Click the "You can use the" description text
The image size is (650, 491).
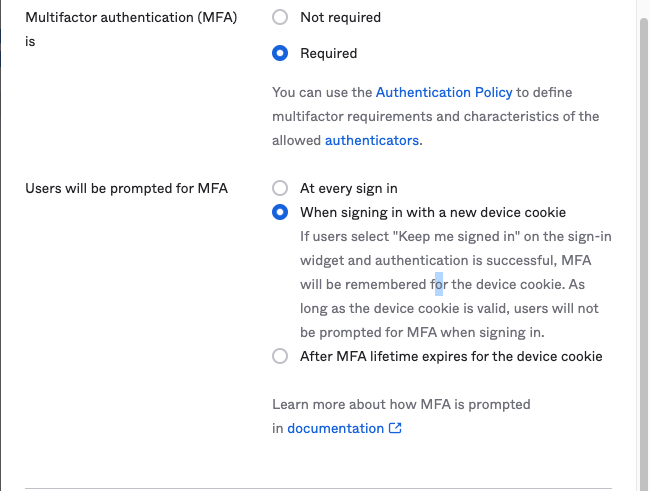coord(322,92)
